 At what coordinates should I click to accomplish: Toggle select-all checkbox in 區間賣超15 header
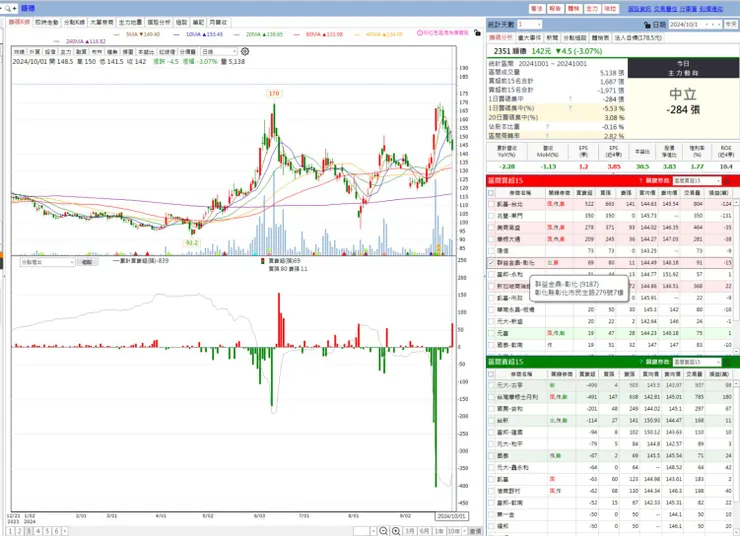pyautogui.click(x=491, y=374)
